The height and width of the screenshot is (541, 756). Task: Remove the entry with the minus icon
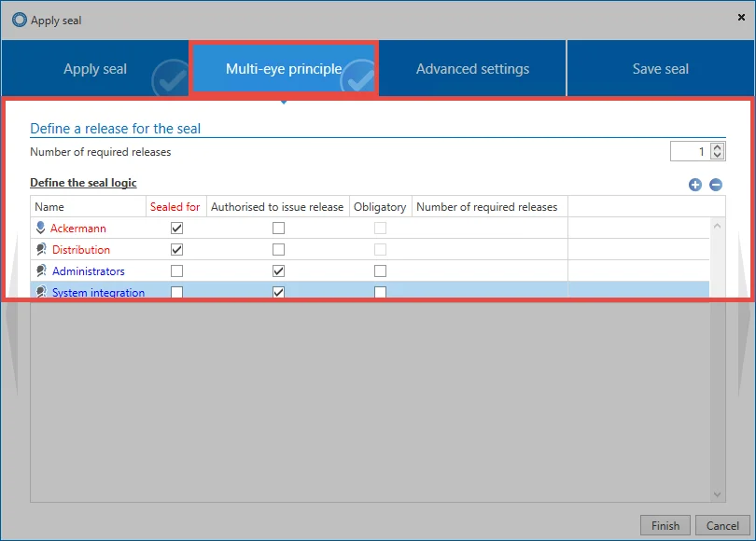(x=716, y=185)
